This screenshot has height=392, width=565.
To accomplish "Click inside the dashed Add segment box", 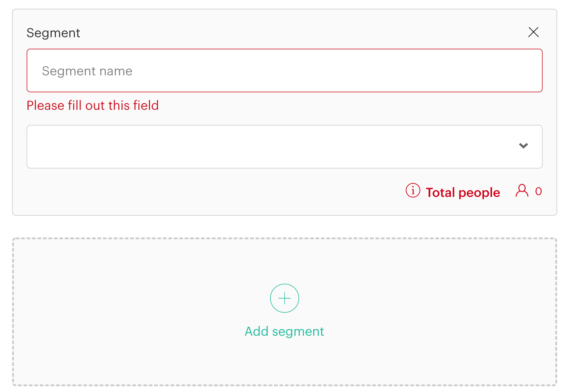I will (x=284, y=312).
